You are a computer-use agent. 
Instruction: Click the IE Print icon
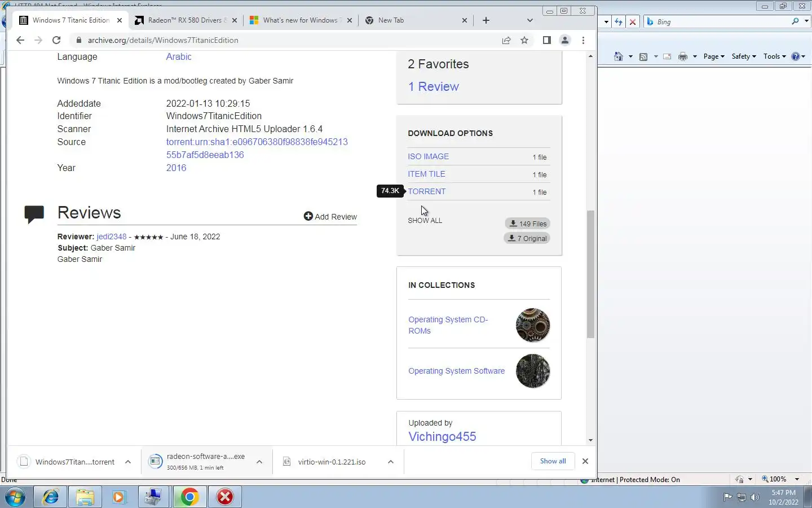[x=683, y=56]
